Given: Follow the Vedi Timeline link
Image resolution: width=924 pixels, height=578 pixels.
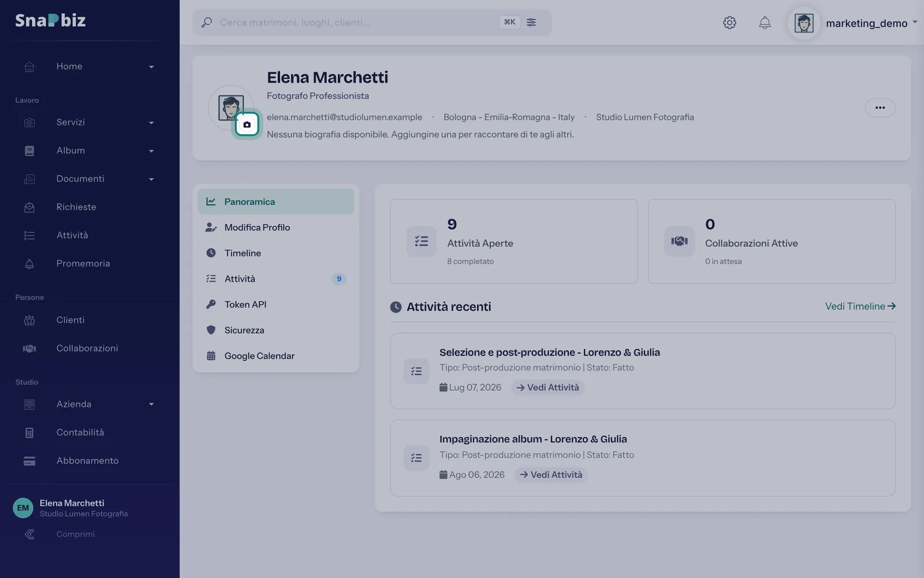Looking at the screenshot, I should pos(860,306).
